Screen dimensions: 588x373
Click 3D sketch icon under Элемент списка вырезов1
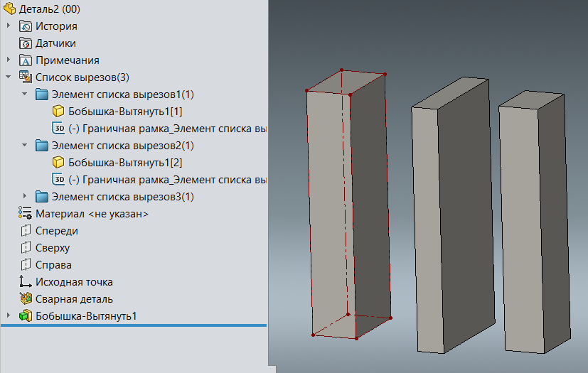click(58, 128)
